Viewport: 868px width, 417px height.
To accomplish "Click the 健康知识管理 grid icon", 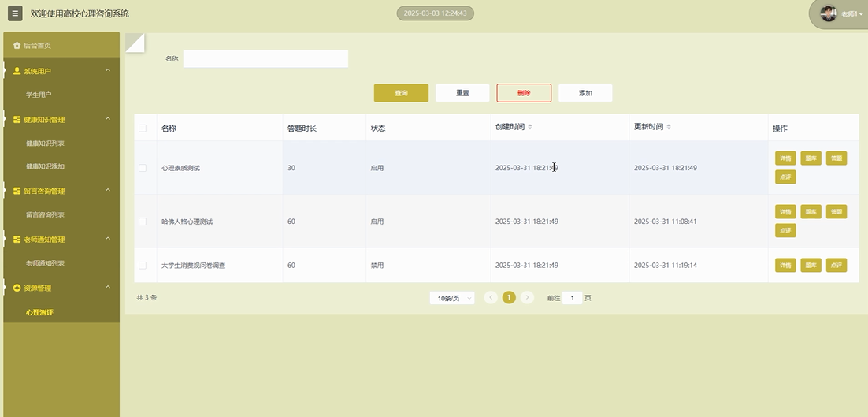I will click(x=17, y=120).
